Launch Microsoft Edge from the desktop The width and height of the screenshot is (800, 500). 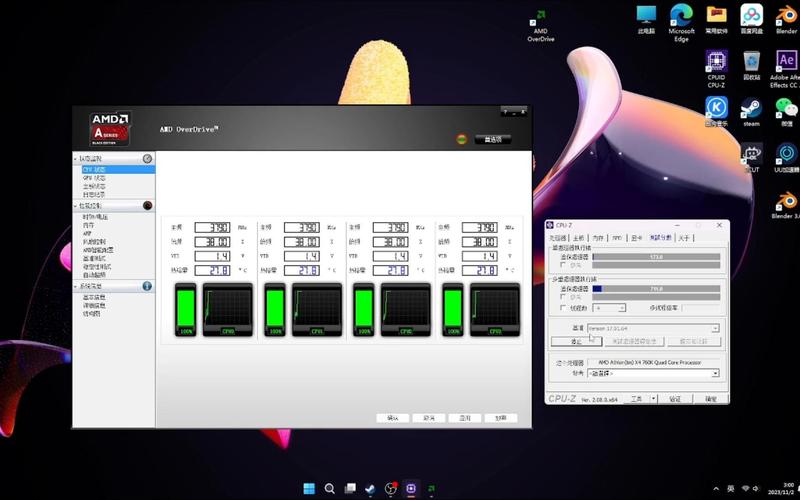point(681,22)
